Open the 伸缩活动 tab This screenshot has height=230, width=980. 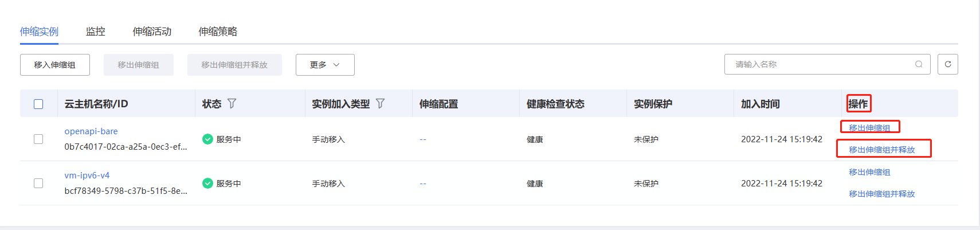pyautogui.click(x=152, y=32)
